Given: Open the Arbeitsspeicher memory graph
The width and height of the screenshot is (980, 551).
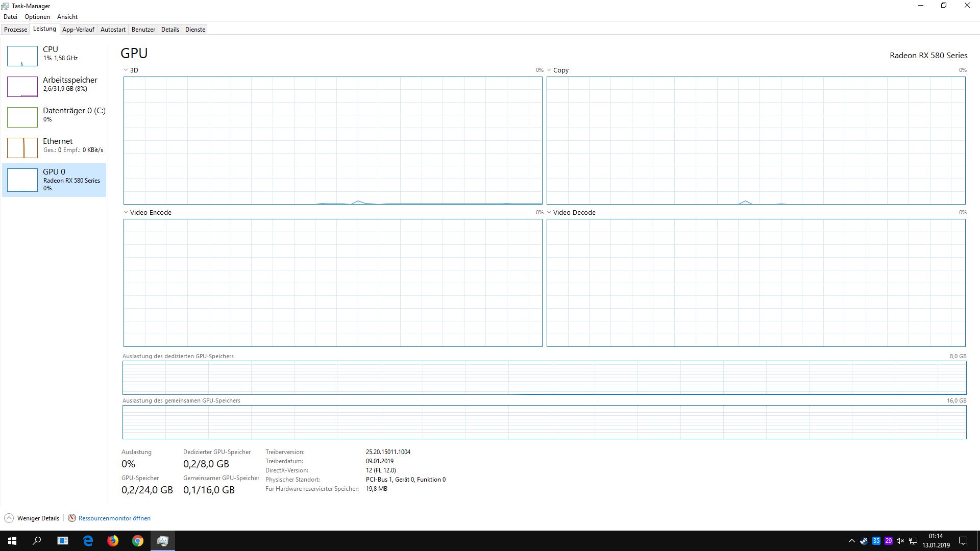Looking at the screenshot, I should (x=22, y=87).
